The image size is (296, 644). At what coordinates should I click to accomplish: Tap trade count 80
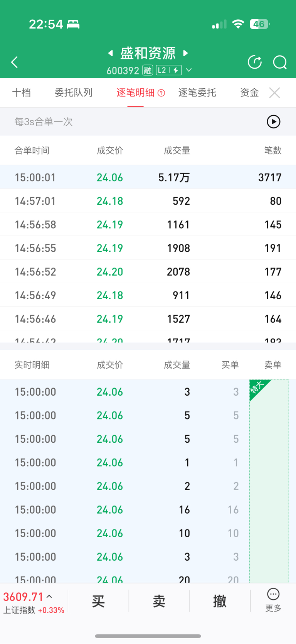point(276,201)
